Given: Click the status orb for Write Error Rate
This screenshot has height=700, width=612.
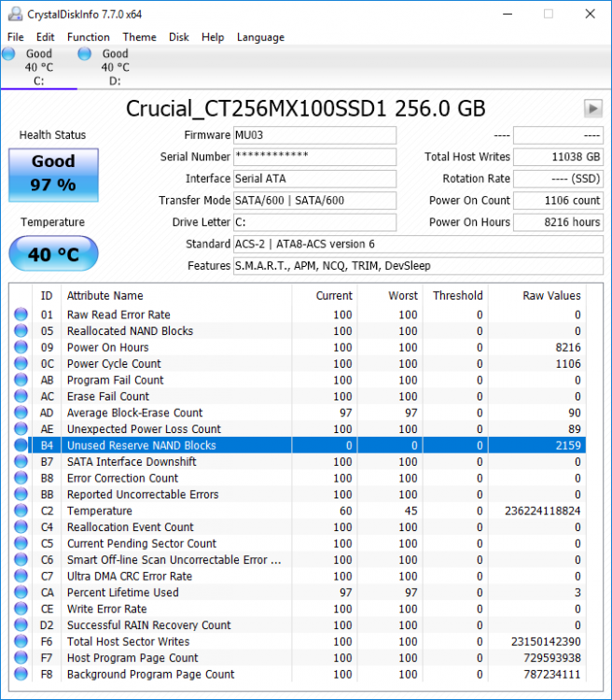Looking at the screenshot, I should pos(21,609).
